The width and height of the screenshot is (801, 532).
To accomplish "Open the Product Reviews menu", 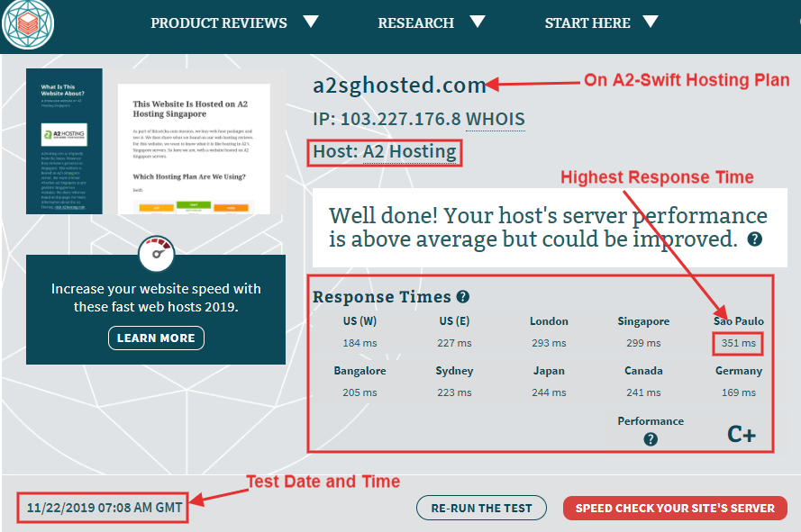I will tap(219, 23).
